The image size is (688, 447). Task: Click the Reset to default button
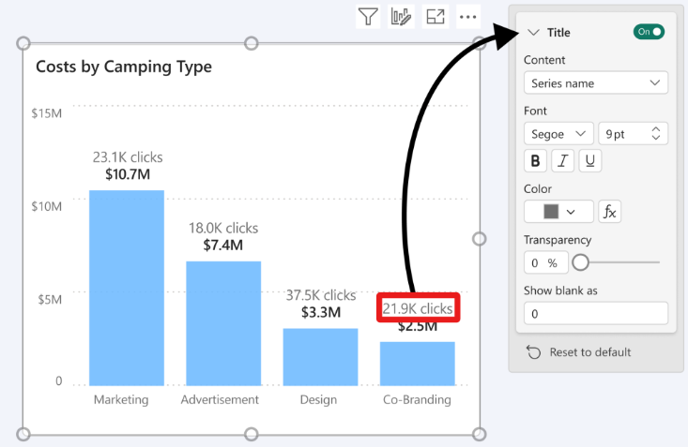click(x=578, y=352)
